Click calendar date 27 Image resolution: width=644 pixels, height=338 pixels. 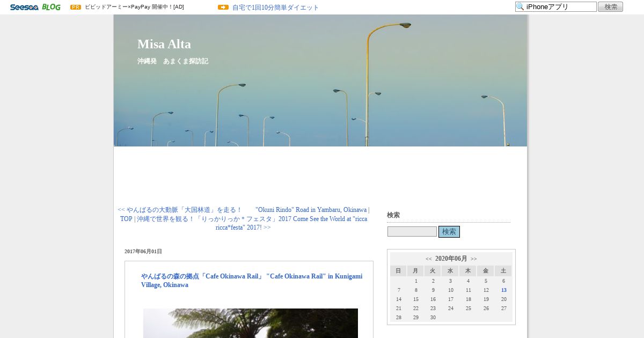pos(504,308)
